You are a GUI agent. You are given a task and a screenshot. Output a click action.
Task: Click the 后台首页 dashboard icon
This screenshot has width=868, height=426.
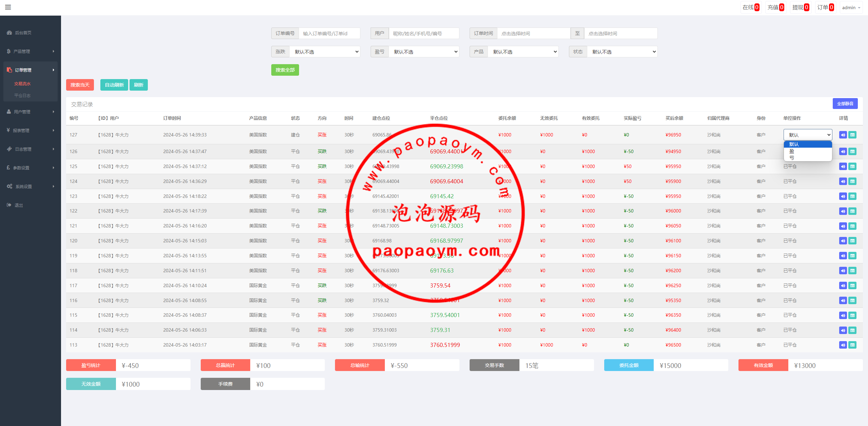pyautogui.click(x=9, y=33)
